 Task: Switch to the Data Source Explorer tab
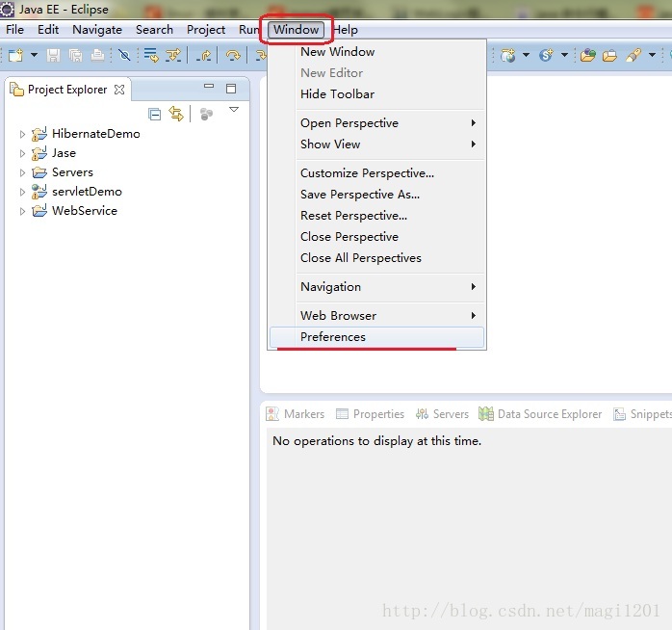click(540, 414)
